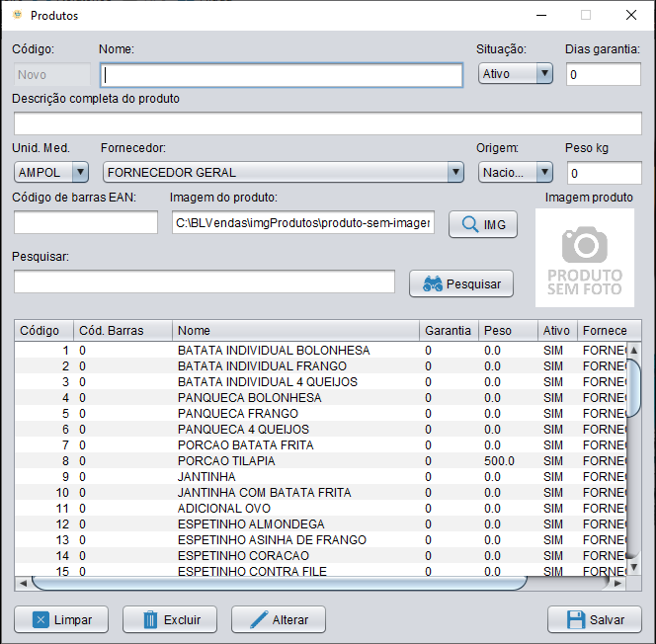Viewport: 656px width, 644px height.
Task: Click the pencil Alterar button
Action: [278, 619]
